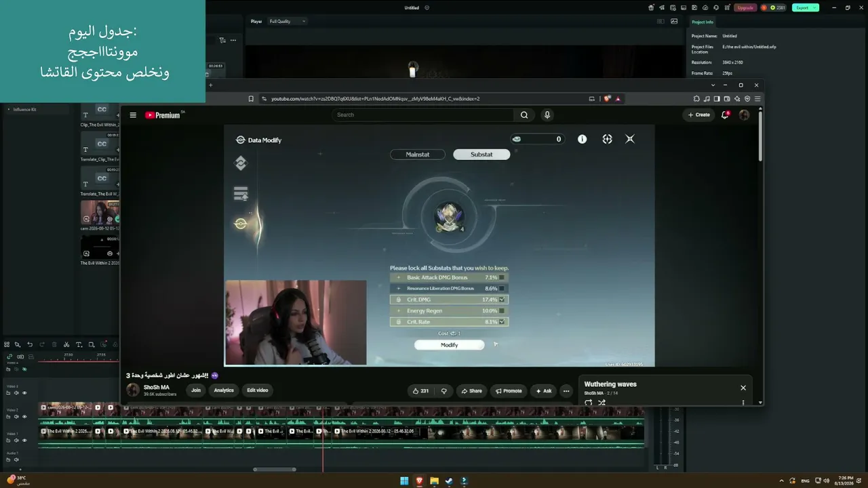The width and height of the screenshot is (868, 488).
Task: Click the info icon in Data Modify
Action: 582,139
